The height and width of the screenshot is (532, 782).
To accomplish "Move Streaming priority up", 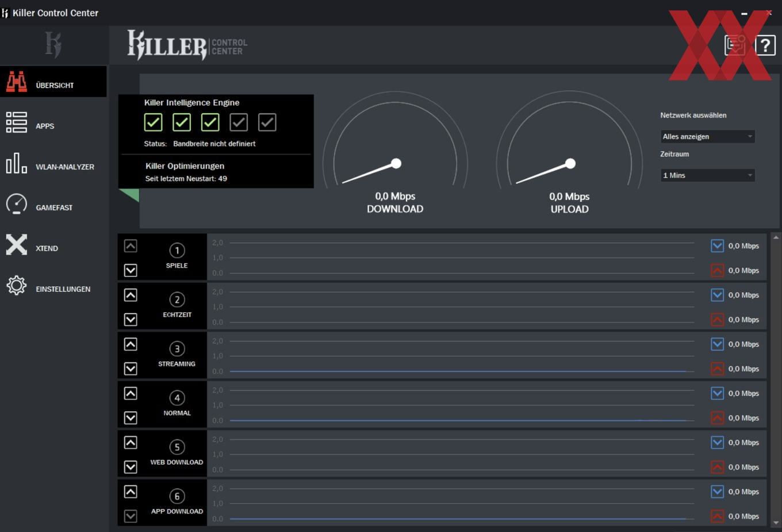I will tap(131, 344).
